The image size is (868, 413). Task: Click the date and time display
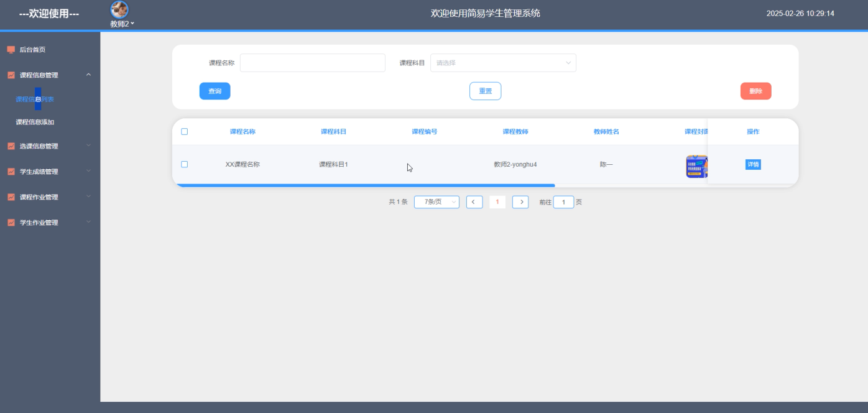coord(800,13)
